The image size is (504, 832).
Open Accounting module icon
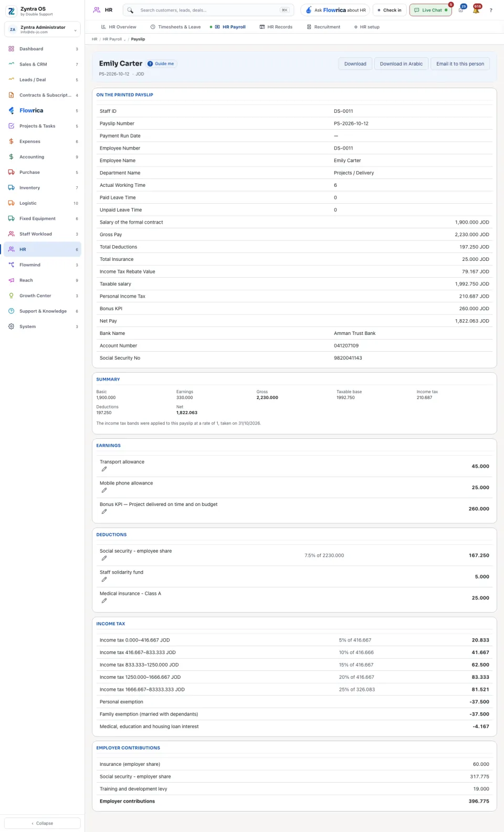point(11,157)
